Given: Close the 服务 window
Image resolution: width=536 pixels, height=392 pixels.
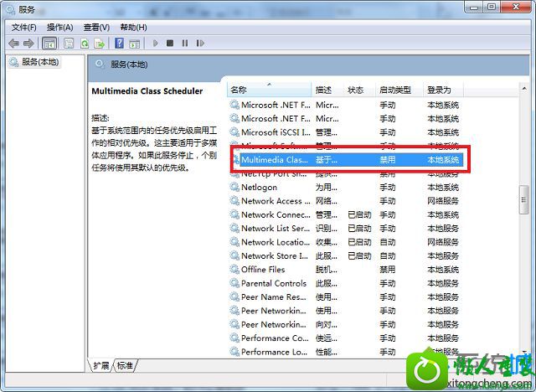Looking at the screenshot, I should tap(516, 8).
